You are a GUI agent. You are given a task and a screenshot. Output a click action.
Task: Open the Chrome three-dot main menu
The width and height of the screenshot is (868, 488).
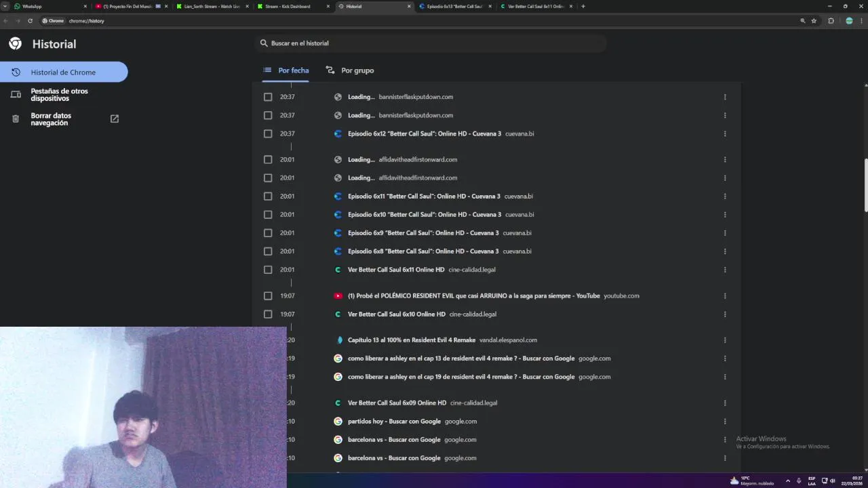point(861,21)
